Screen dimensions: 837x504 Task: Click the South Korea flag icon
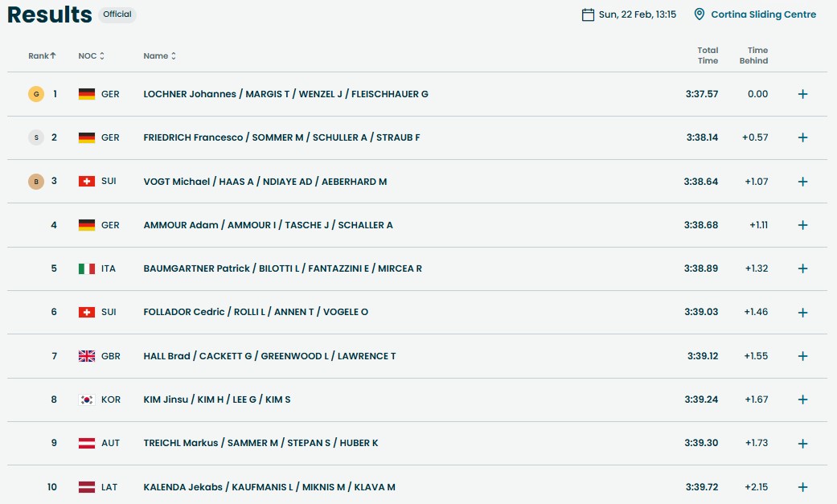(87, 400)
